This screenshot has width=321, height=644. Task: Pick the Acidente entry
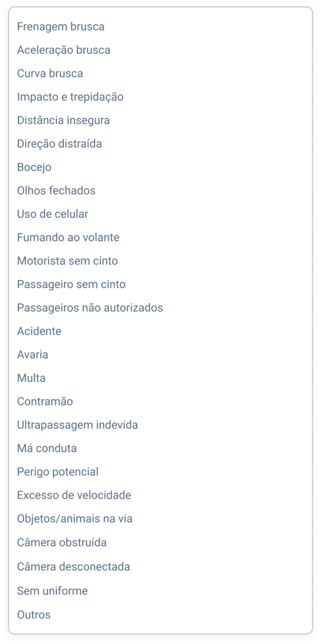[x=160, y=331]
